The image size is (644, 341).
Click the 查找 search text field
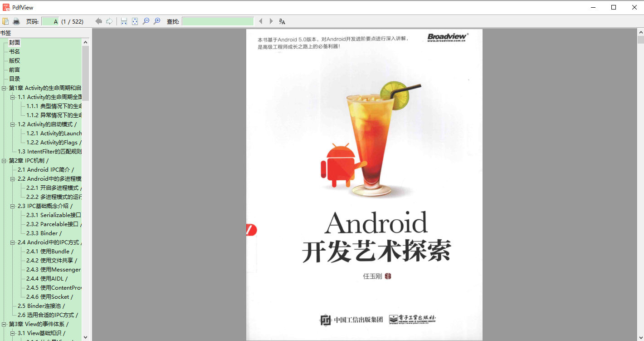[218, 21]
